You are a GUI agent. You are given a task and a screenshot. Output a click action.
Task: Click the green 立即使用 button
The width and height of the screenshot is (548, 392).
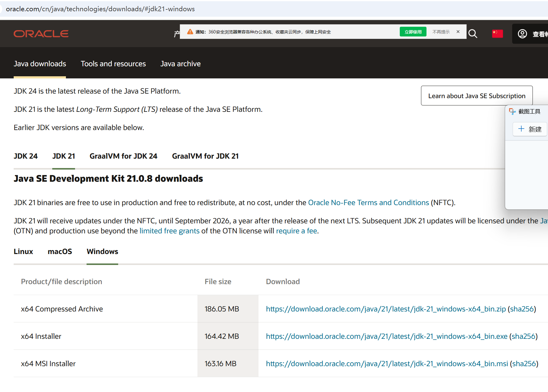point(413,32)
